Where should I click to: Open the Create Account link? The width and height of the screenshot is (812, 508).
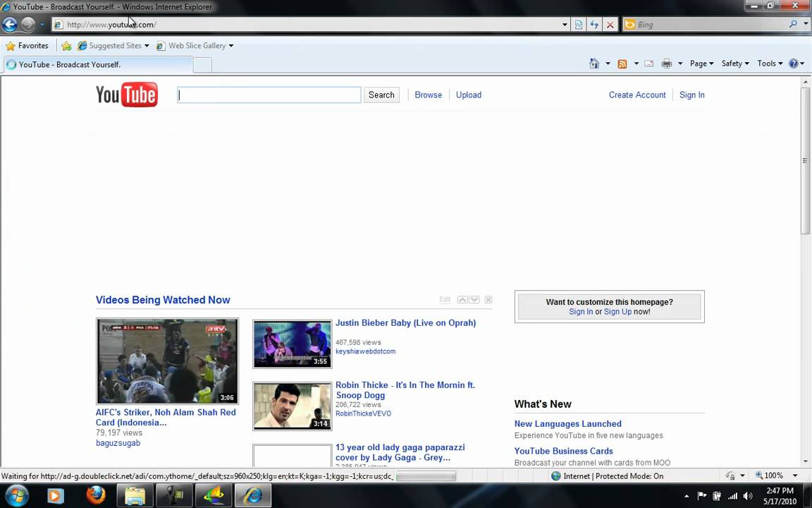tap(636, 95)
